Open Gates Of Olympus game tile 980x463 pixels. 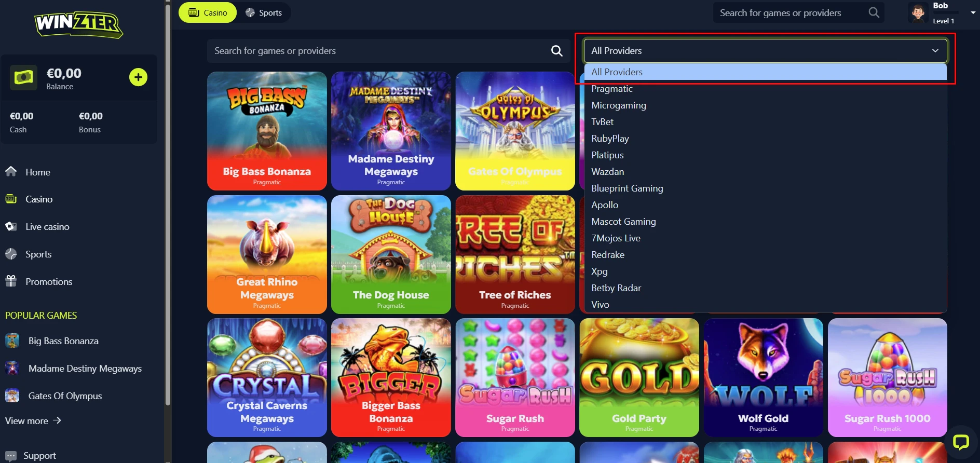pyautogui.click(x=515, y=131)
